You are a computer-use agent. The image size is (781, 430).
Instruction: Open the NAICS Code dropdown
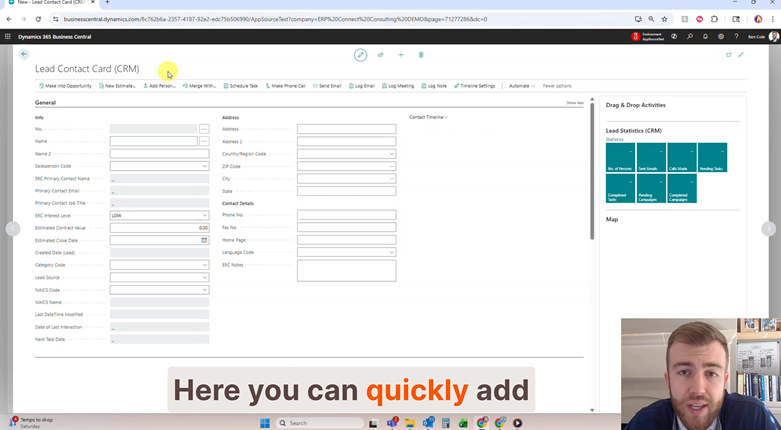click(204, 289)
